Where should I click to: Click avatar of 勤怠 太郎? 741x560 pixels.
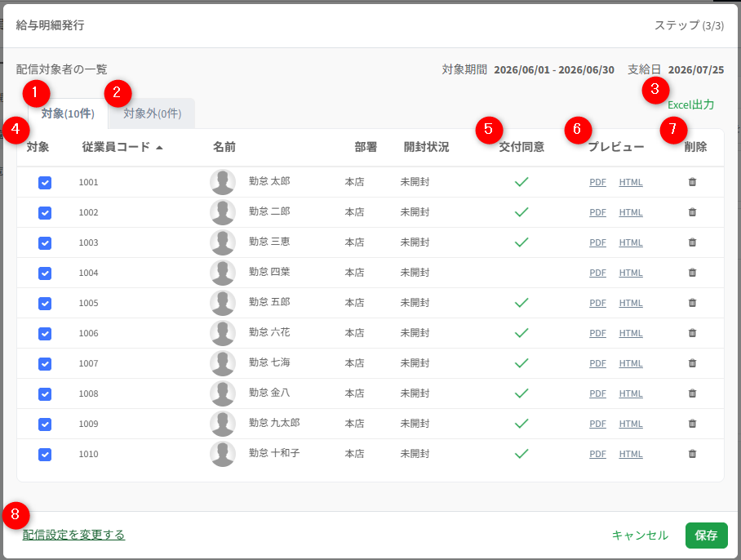tap(223, 182)
